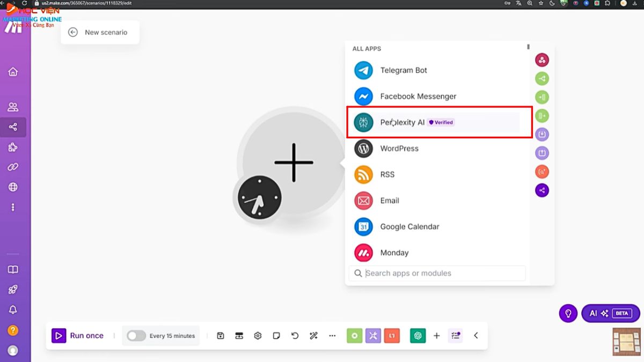The image size is (644, 362).
Task: Open scenario settings gear icon
Action: 258,336
